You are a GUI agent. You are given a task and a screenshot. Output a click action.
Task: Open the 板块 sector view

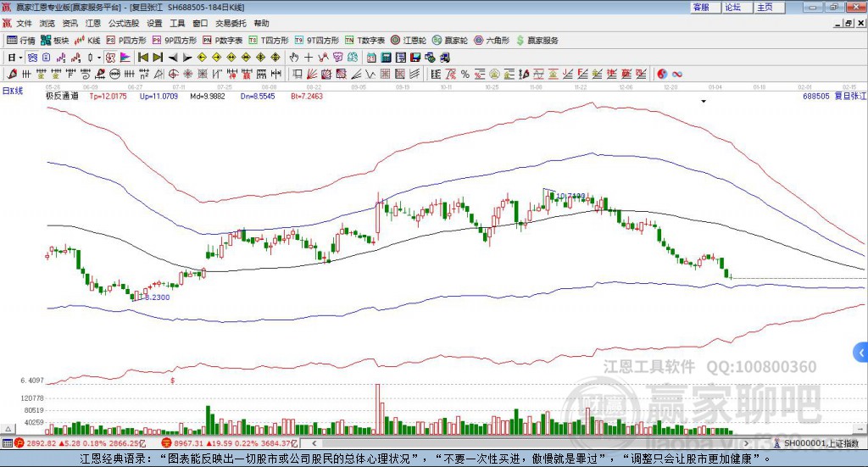tap(55, 41)
